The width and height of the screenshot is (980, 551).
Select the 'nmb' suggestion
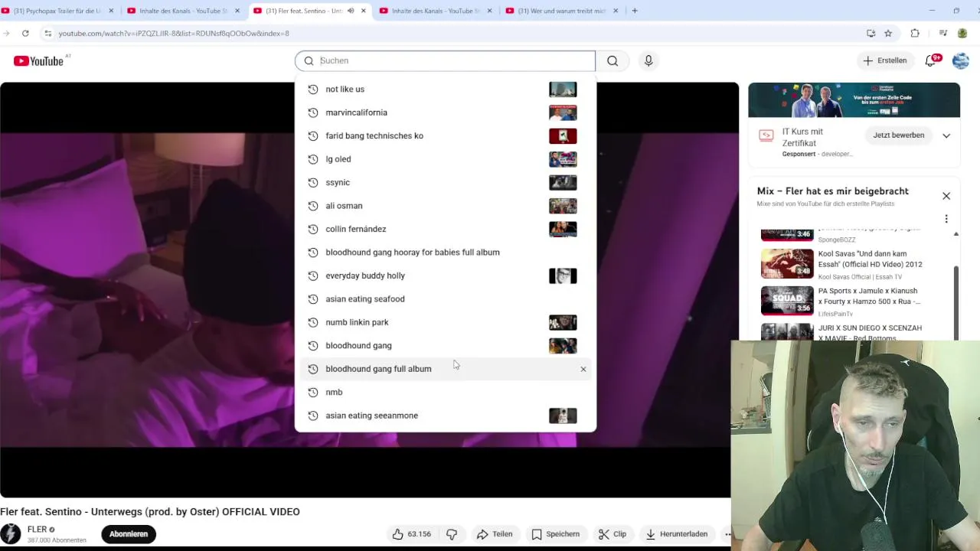point(445,393)
